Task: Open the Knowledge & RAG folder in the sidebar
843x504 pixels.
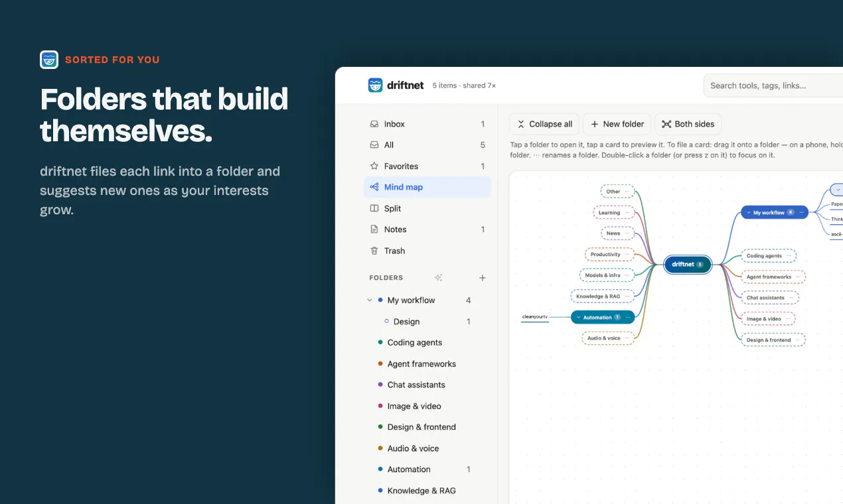Action: 427,491
